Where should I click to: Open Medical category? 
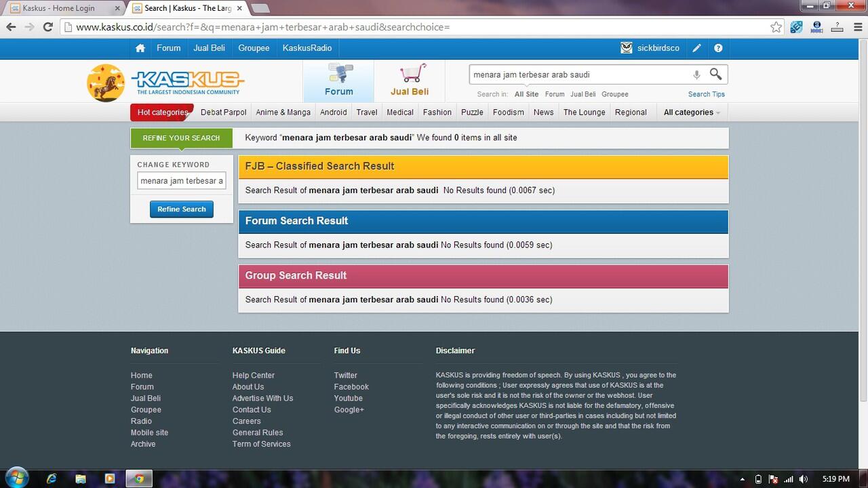tap(400, 113)
